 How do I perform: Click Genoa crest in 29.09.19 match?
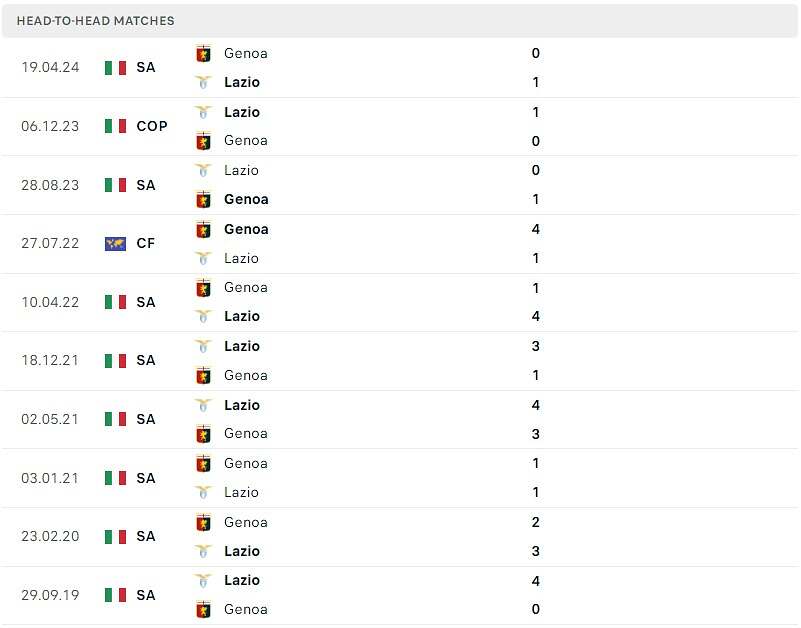tap(203, 610)
